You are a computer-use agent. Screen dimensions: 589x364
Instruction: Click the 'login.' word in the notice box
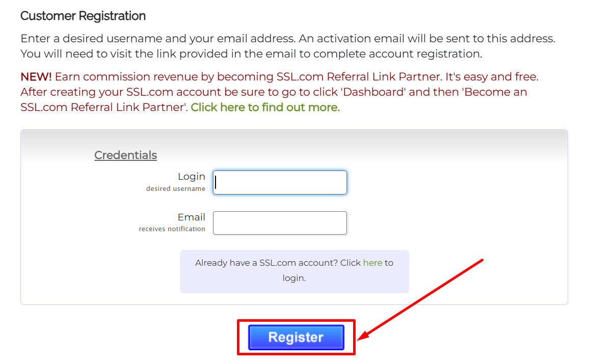click(294, 278)
